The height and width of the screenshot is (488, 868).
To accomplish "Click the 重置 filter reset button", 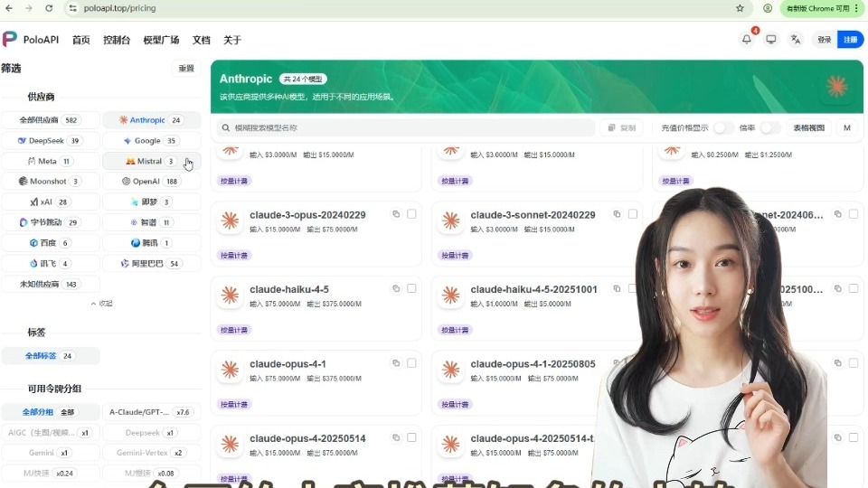I will (x=186, y=69).
